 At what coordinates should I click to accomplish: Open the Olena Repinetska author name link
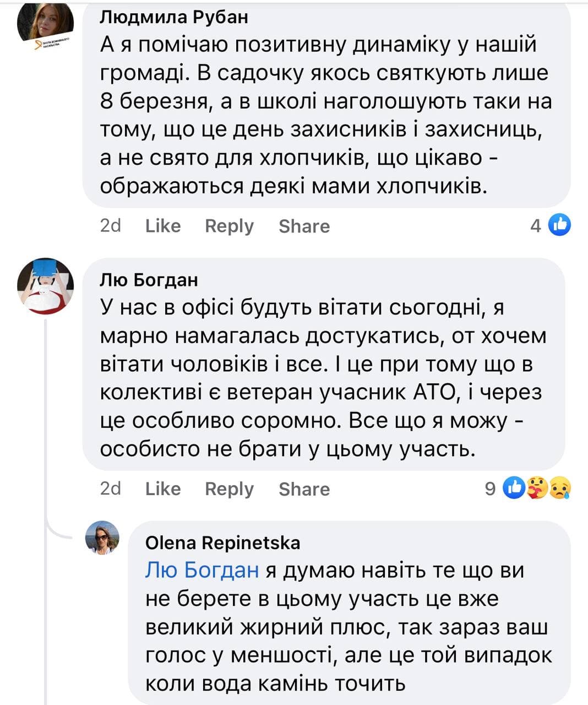tap(222, 543)
